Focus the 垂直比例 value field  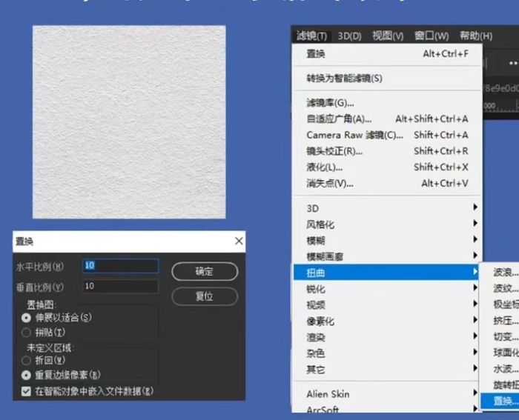pyautogui.click(x=120, y=286)
